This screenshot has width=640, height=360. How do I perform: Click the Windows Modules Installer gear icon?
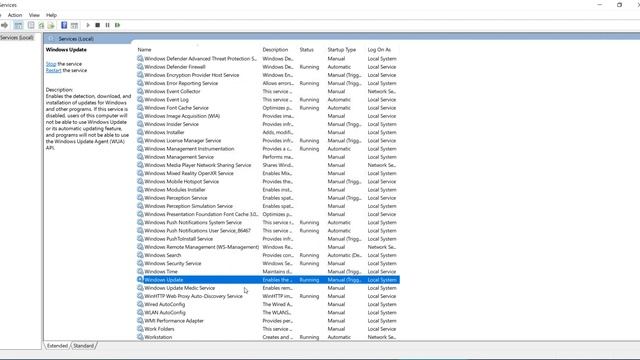click(140, 190)
